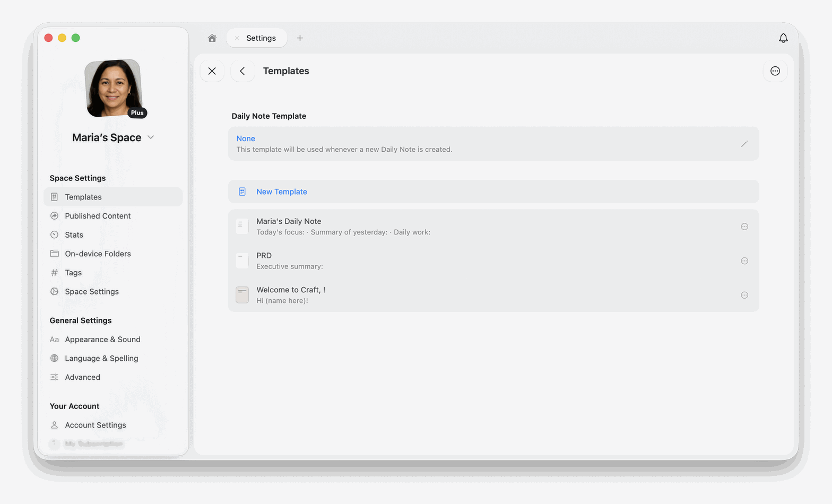832x504 pixels.
Task: Go back with the chevron arrow
Action: (242, 71)
